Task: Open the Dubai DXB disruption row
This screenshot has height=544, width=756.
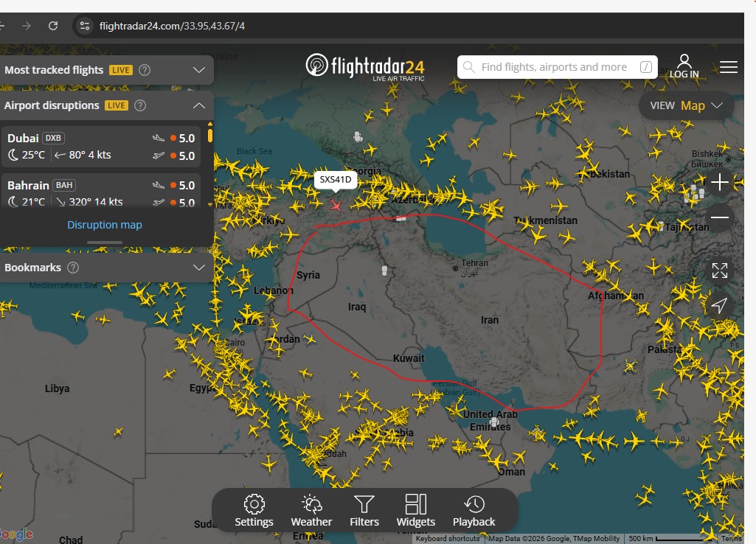Action: pos(101,147)
